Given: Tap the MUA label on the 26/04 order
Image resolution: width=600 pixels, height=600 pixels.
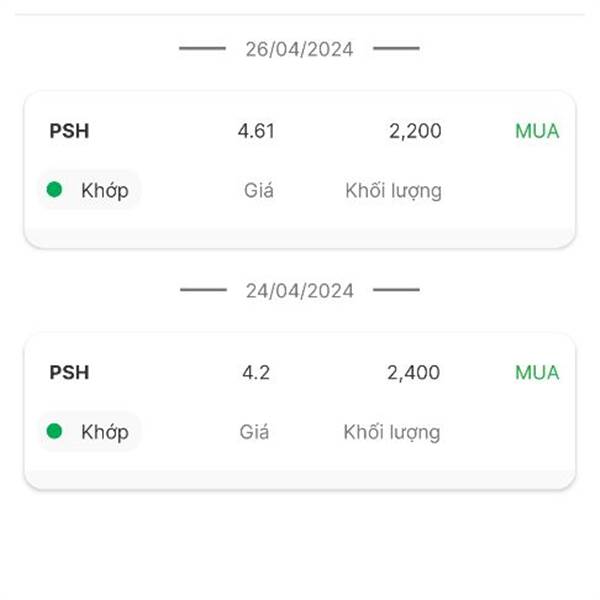Looking at the screenshot, I should coord(537,131).
